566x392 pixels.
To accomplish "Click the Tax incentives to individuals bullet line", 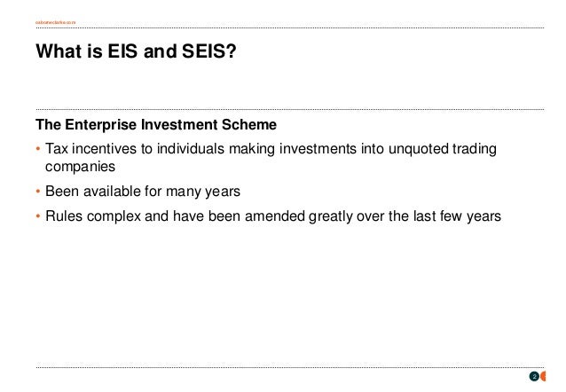I will pos(271,157).
